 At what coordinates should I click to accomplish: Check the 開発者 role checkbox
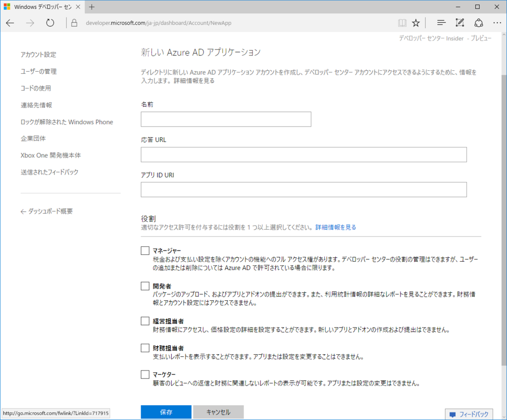click(x=145, y=286)
